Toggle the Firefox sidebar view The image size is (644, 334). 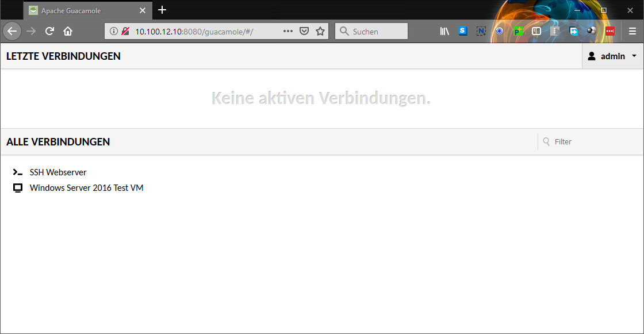click(536, 32)
